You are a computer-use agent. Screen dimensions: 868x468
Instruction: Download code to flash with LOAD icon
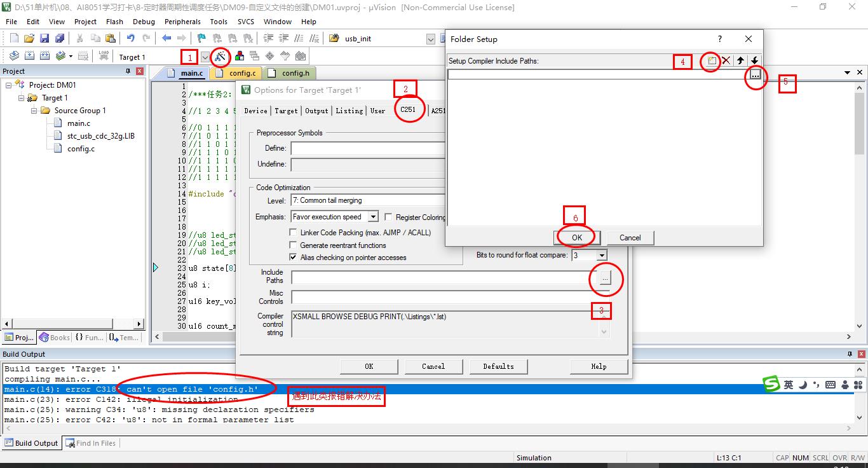click(x=104, y=57)
